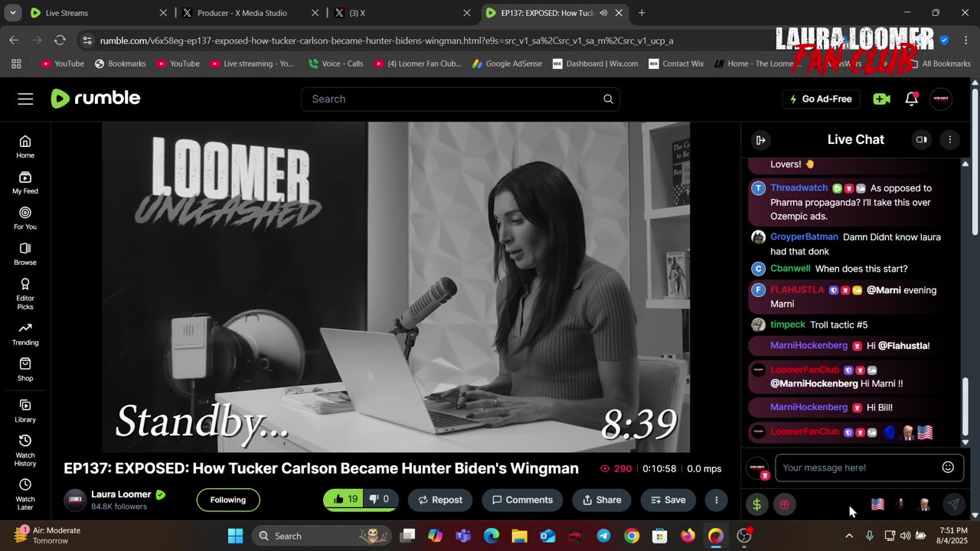Open For You in the sidebar

point(25,218)
